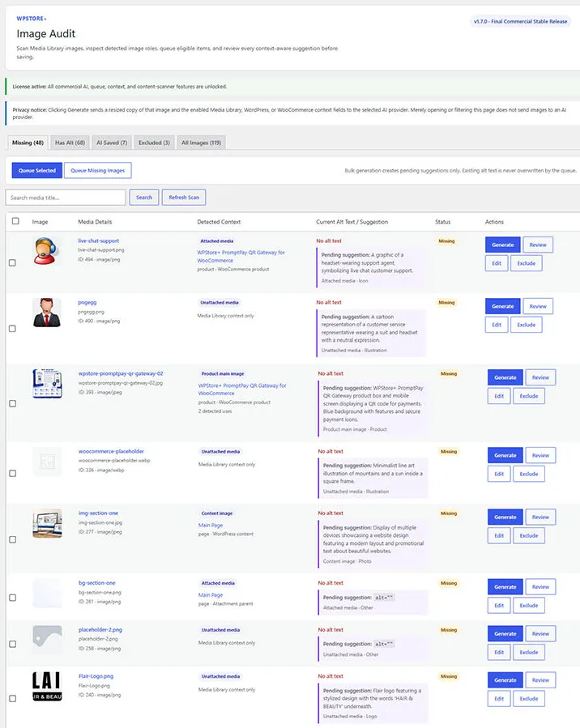Tick the Flair-Logo.png row checkbox
This screenshot has width=580, height=728.
click(x=12, y=698)
